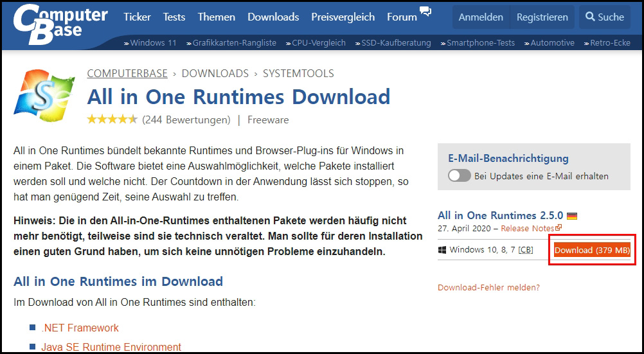Click the Anmelden button
Viewport: 644px width, 354px height.
coord(481,17)
